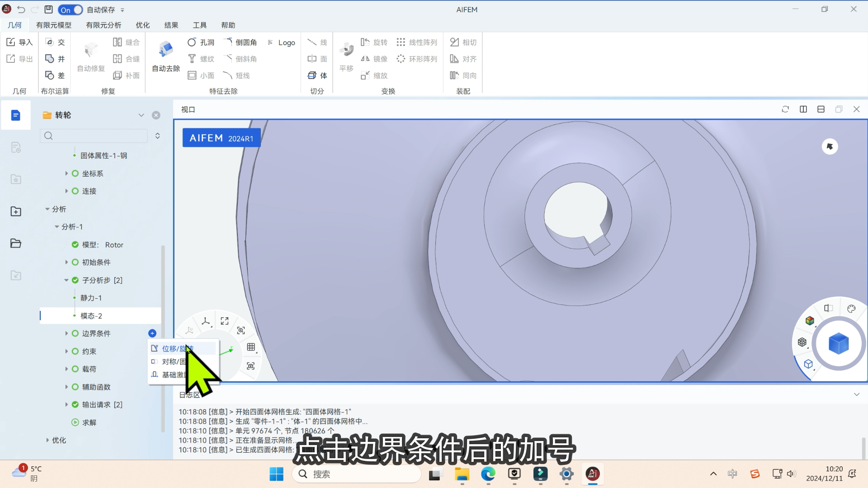Image resolution: width=868 pixels, height=488 pixels.
Task: Click the color palette icon in view wheel
Action: pyautogui.click(x=851, y=309)
